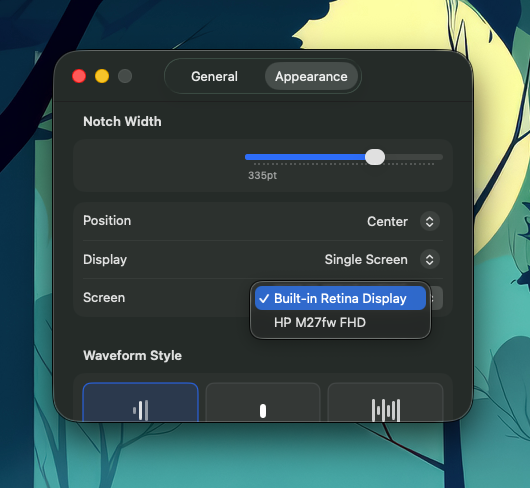Viewport: 530px width, 488px height.
Task: Select the multi-bar waveform style thumbnail
Action: coord(385,402)
